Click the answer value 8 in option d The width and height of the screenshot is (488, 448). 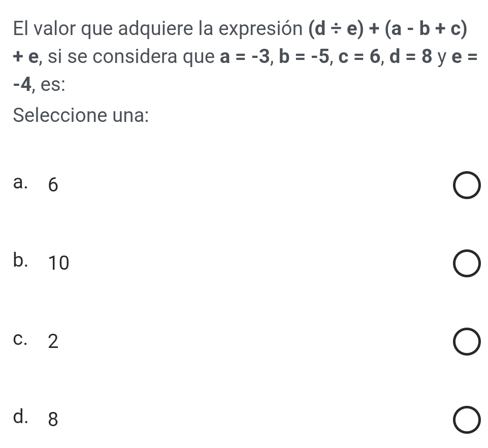[53, 420]
